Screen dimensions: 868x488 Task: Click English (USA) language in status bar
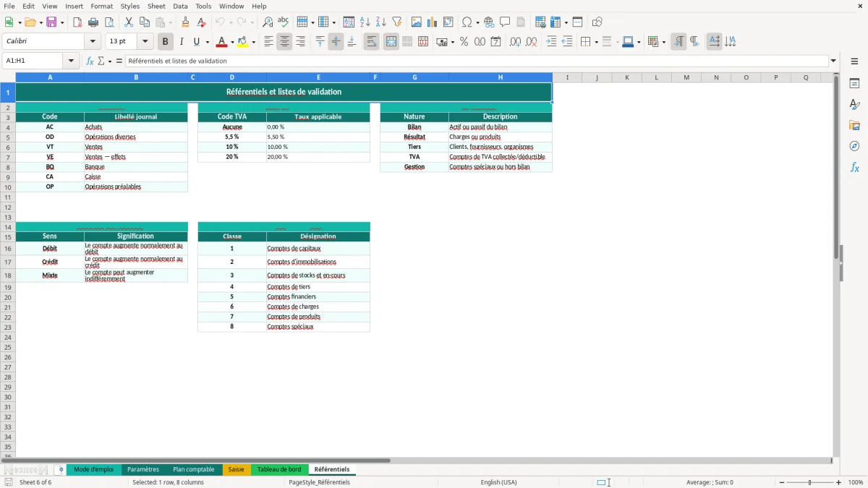point(498,482)
